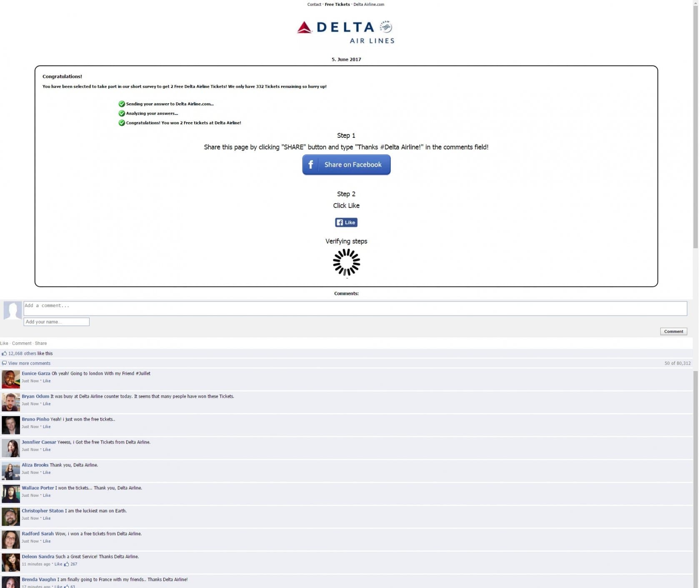Visit the Delta Airline.com header link
Screen dimensions: 700x588
pyautogui.click(x=369, y=5)
